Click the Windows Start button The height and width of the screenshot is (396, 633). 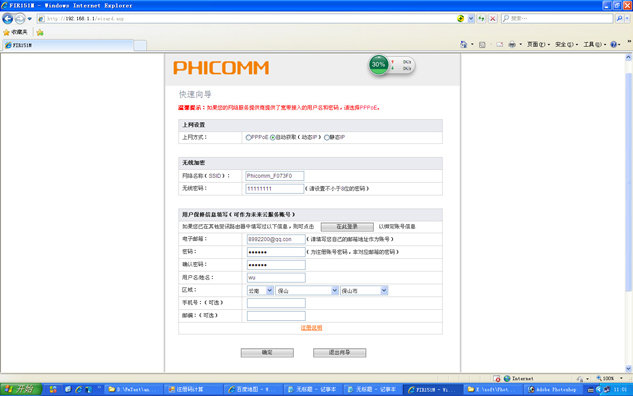pos(21,389)
